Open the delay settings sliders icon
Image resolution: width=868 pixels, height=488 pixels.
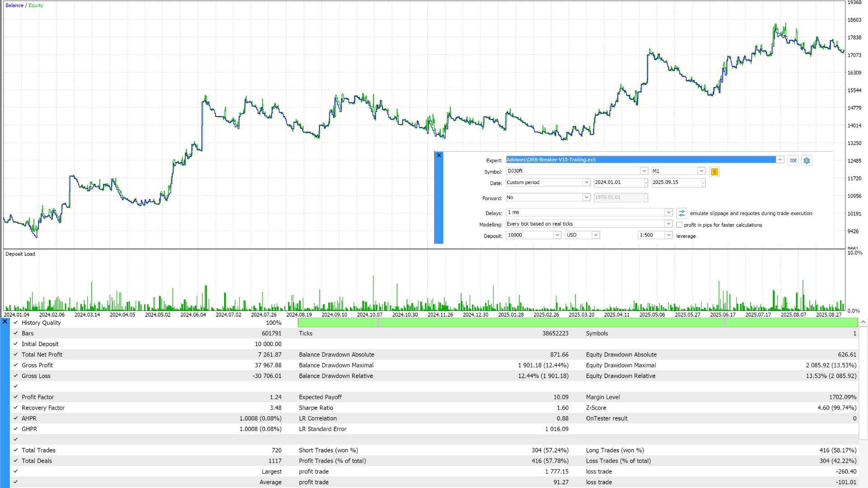click(682, 213)
